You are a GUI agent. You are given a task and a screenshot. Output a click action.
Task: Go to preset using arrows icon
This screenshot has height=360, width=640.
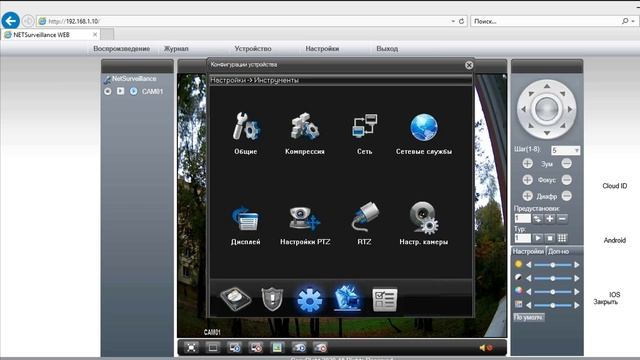(538, 219)
